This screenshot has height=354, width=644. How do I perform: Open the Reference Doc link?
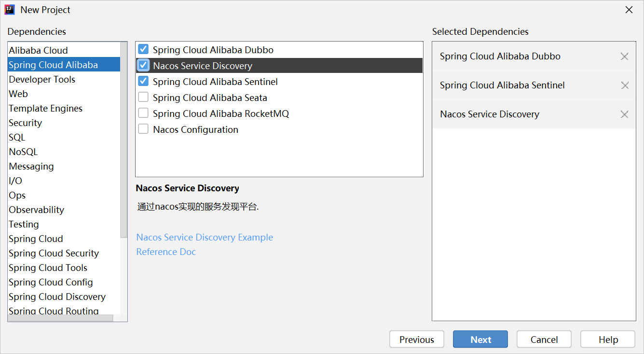166,252
